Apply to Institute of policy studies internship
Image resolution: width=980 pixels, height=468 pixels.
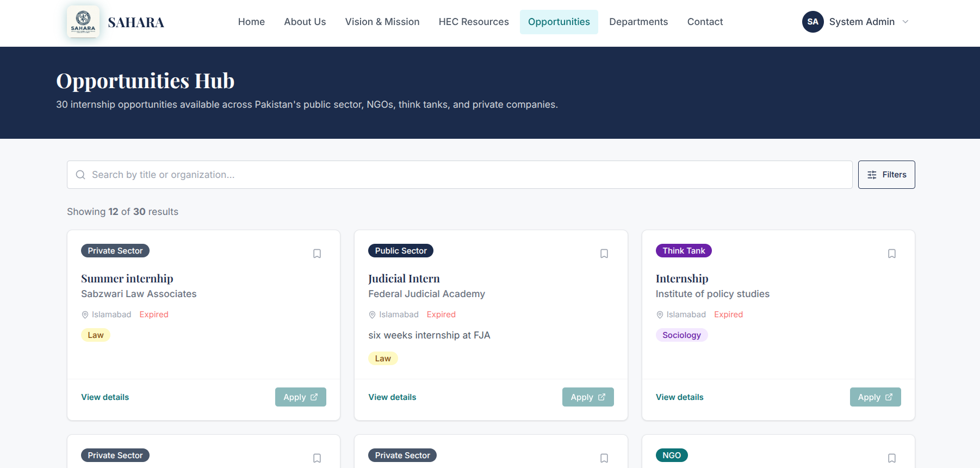(876, 397)
